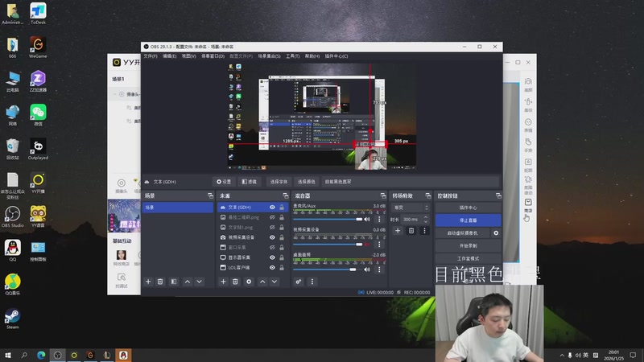Open 视频采集设备 mixer three-dot menu
This screenshot has height=362, width=644.
pyautogui.click(x=379, y=245)
